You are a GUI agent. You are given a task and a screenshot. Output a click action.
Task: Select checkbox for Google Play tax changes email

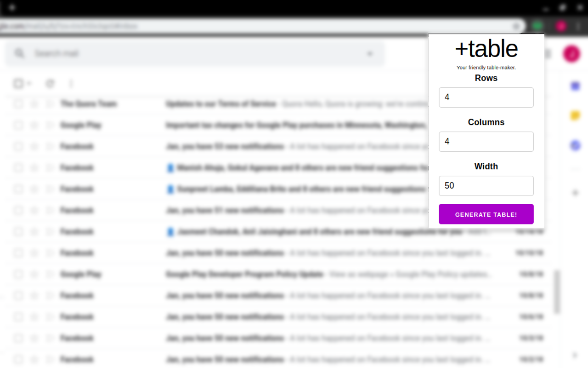pos(18,125)
